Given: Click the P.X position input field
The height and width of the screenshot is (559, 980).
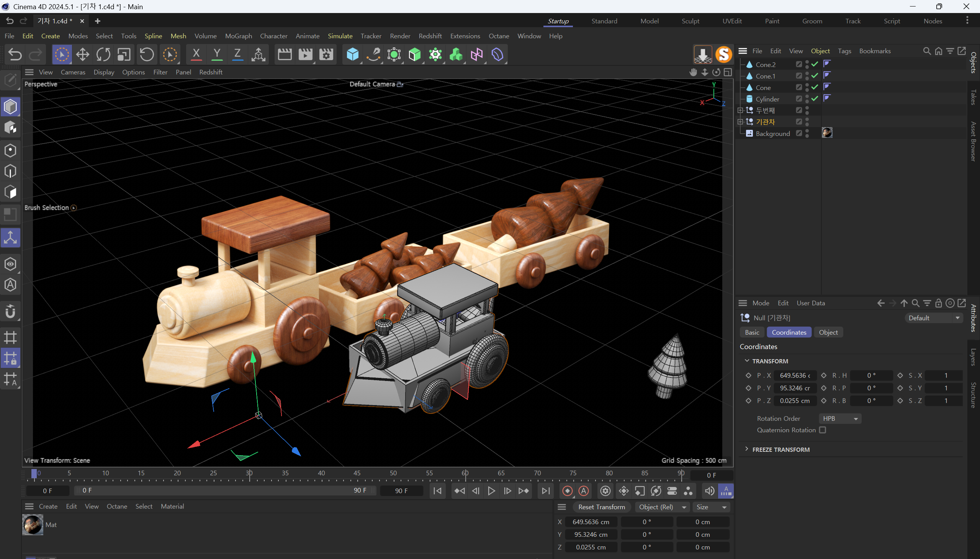Looking at the screenshot, I should point(795,376).
